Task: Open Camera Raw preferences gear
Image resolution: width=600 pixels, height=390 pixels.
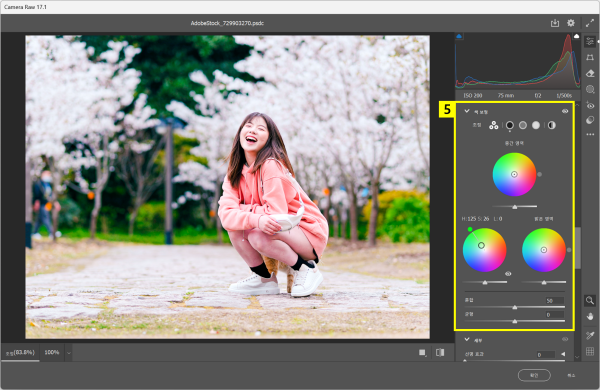Action: [x=571, y=23]
